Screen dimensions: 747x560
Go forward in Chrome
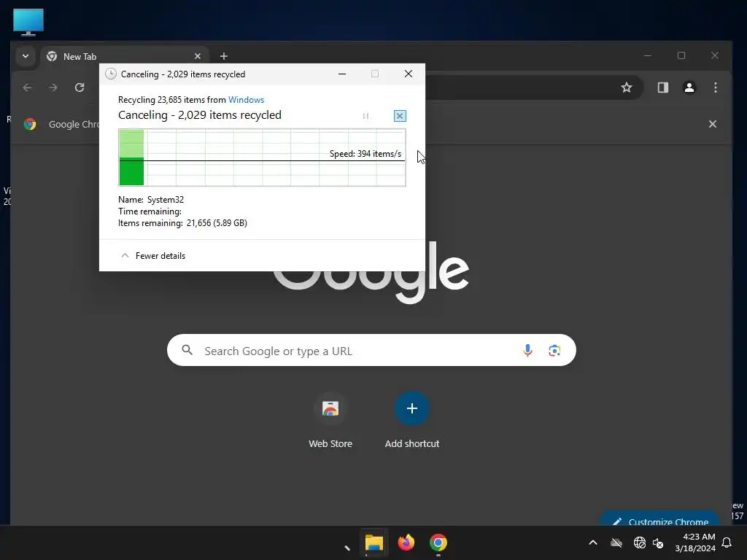(53, 87)
